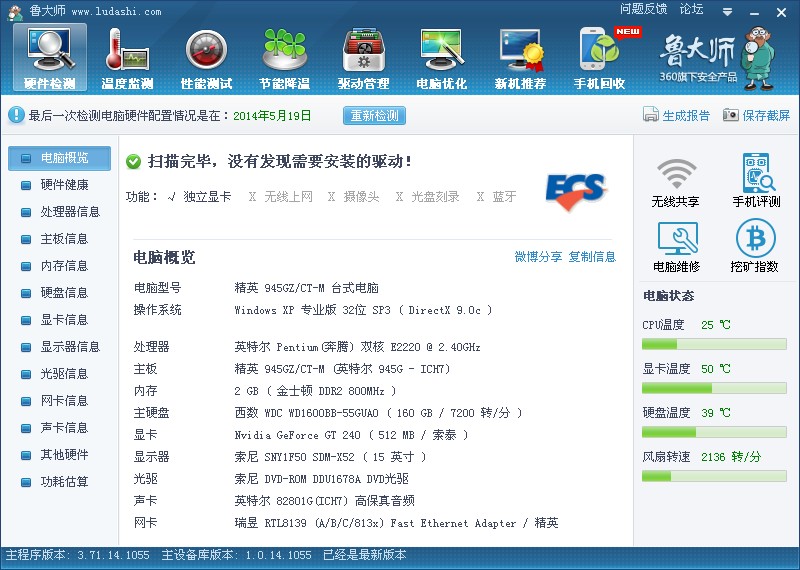Click the 光盘刻录 feature indicator

[428, 196]
